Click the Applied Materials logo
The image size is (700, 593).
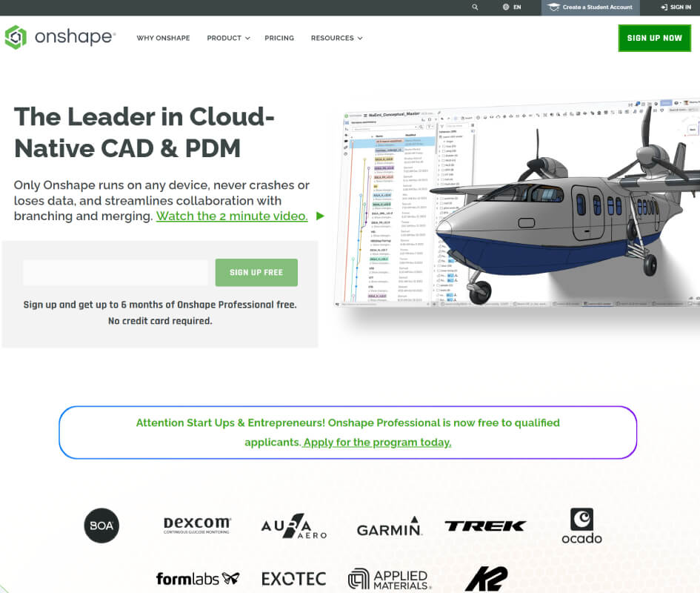pyautogui.click(x=390, y=579)
